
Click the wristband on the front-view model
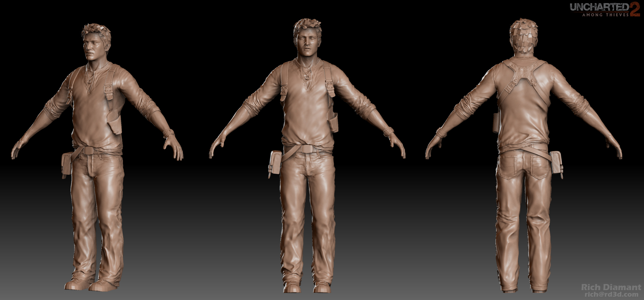point(388,132)
